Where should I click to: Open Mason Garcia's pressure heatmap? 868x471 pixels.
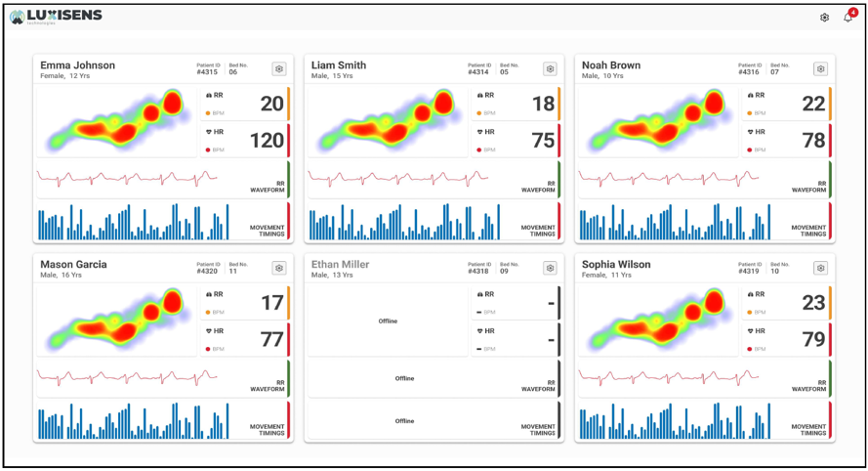click(x=115, y=320)
